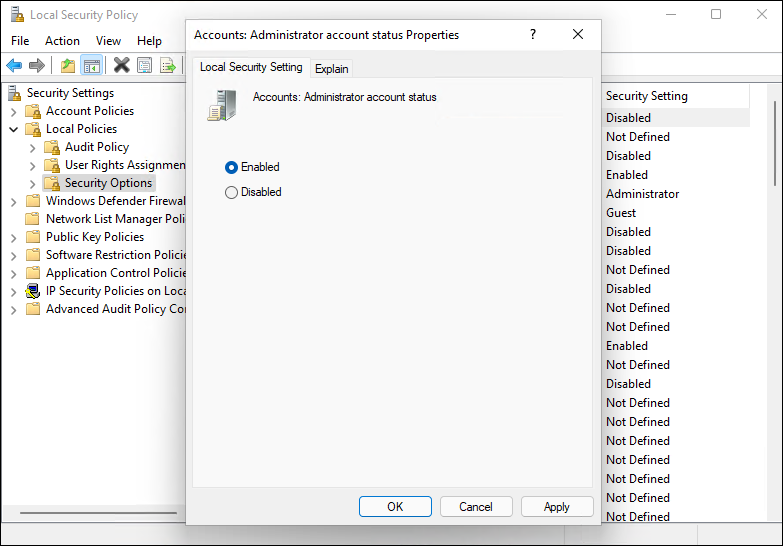Open the Help menu
Screen dimensions: 783x546
point(149,40)
